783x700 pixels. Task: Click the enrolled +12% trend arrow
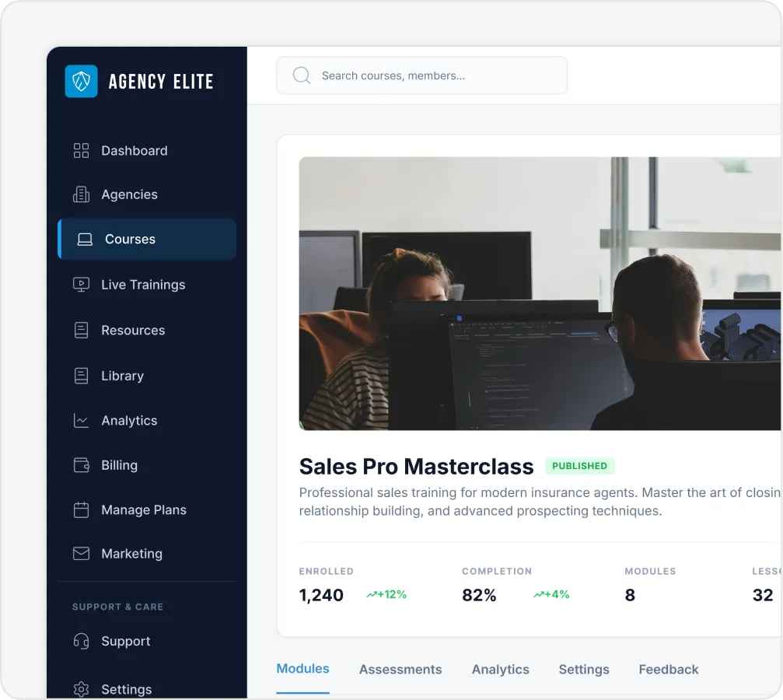click(x=372, y=594)
